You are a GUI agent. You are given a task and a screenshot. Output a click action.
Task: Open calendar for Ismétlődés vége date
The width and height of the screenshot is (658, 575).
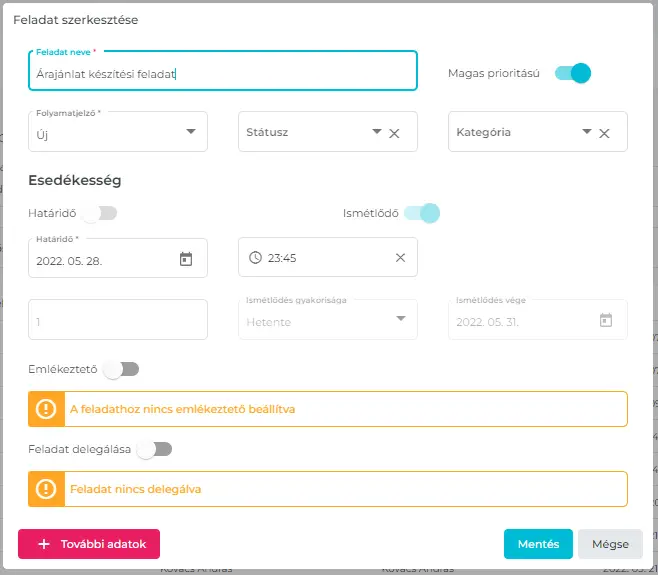tap(605, 320)
